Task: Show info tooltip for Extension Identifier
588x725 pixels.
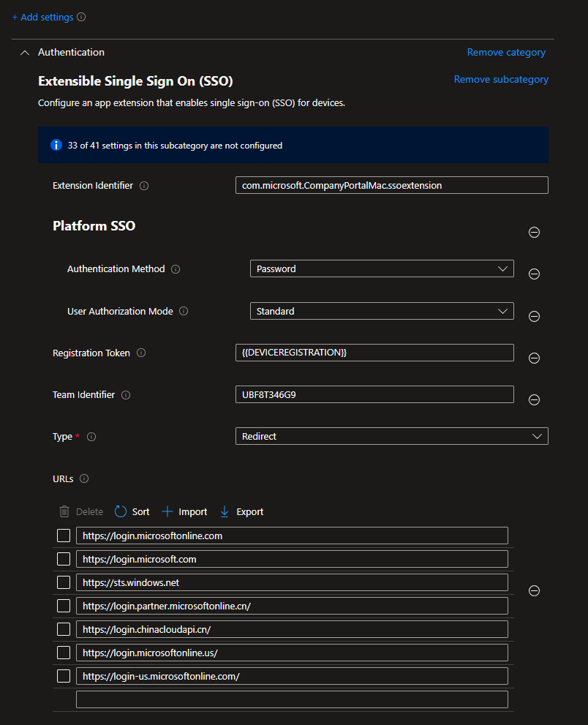Action: pos(144,186)
